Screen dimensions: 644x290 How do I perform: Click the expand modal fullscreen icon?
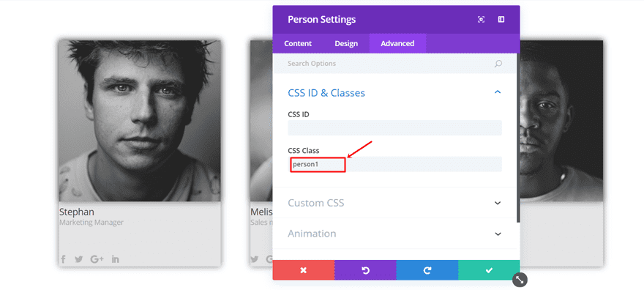(481, 19)
